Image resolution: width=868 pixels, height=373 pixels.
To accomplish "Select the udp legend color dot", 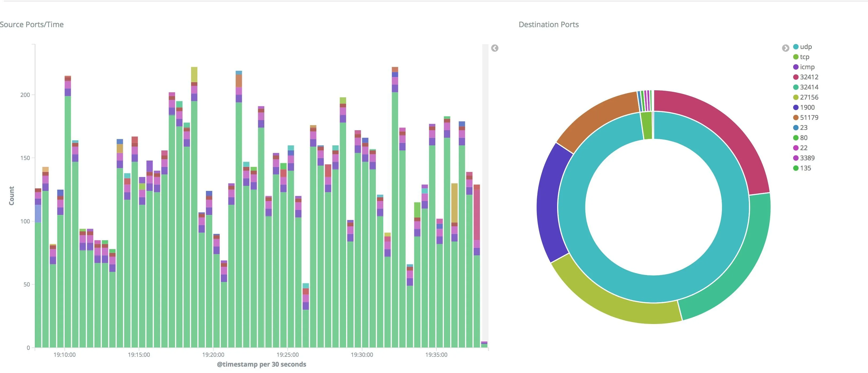I will coord(796,47).
